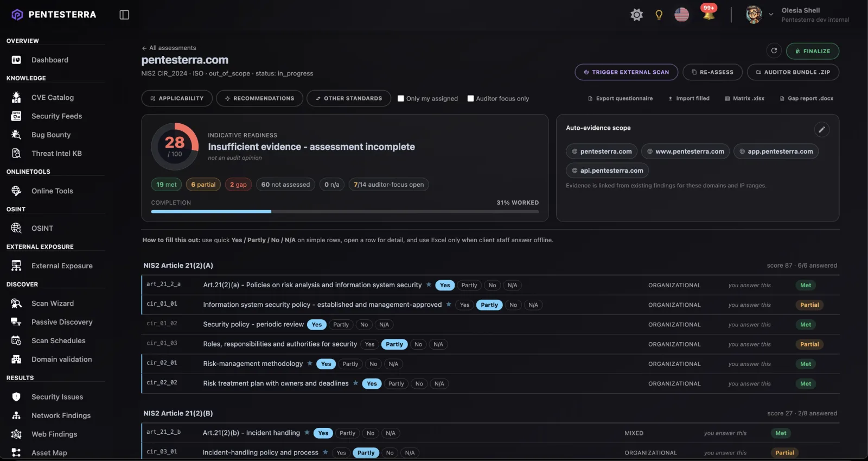This screenshot has width=868, height=461.
Task: Download Gap report .docx
Action: tap(806, 98)
